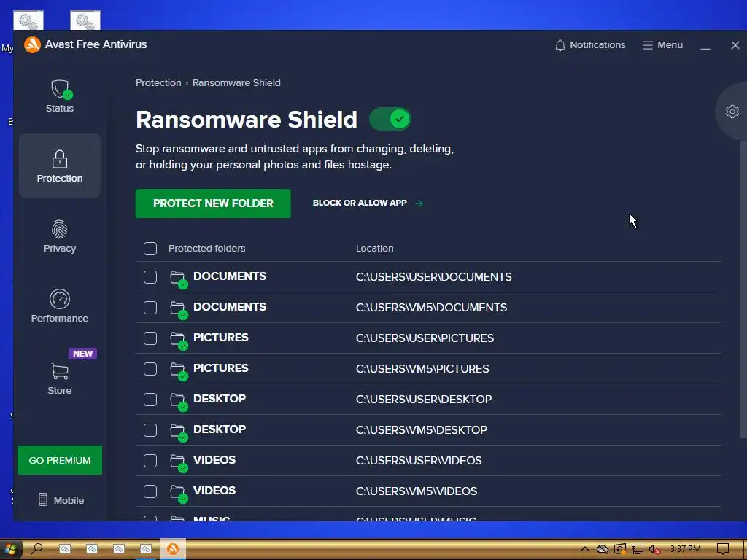Click folder icon for C:\USERS\USER\PICTURES
The image size is (747, 560).
[x=179, y=340]
